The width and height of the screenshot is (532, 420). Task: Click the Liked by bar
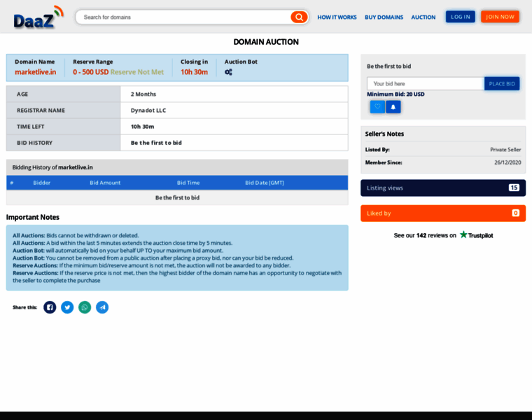[x=443, y=213]
